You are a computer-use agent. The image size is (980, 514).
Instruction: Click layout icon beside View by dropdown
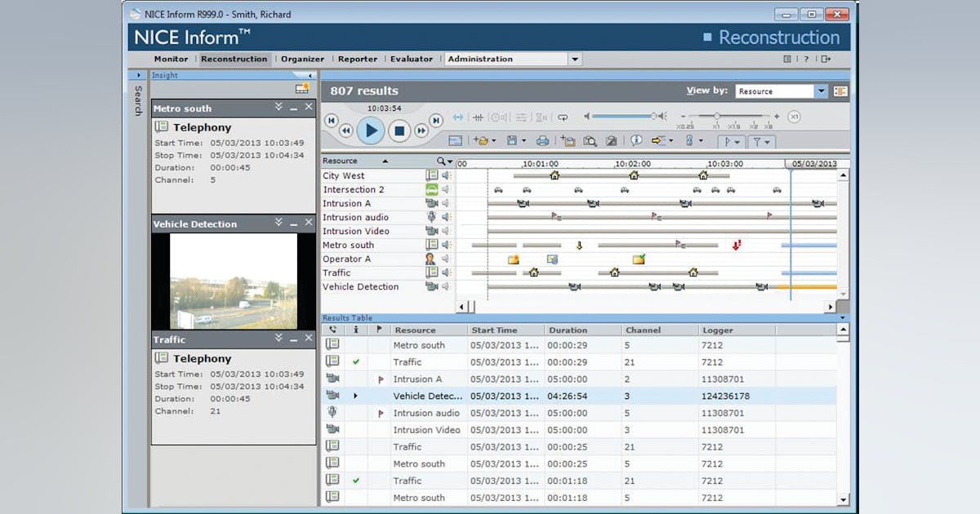pos(840,91)
